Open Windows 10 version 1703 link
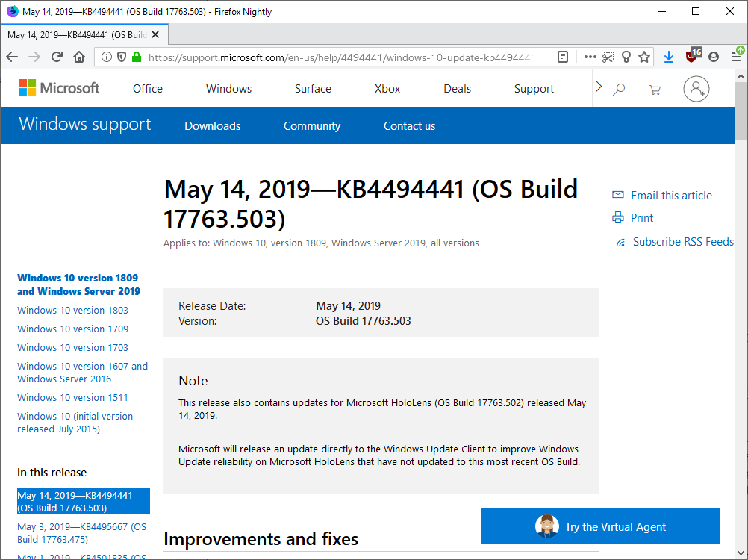The width and height of the screenshot is (748, 560). [x=72, y=347]
